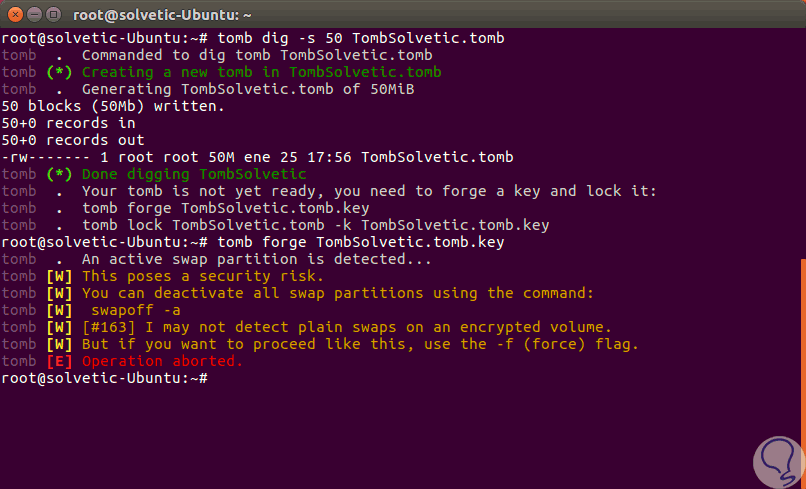The height and width of the screenshot is (489, 806).
Task: Click the '50 blocks (50Mb) written.' line
Action: [113, 106]
